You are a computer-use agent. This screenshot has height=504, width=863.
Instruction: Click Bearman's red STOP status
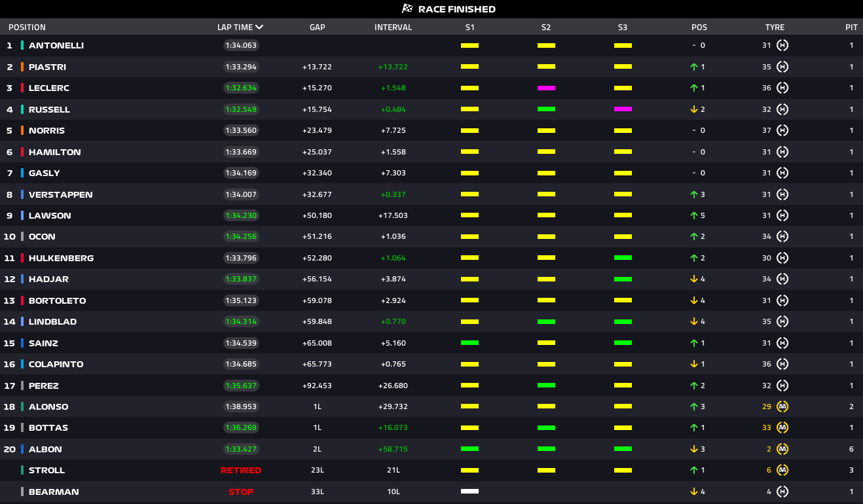[241, 492]
